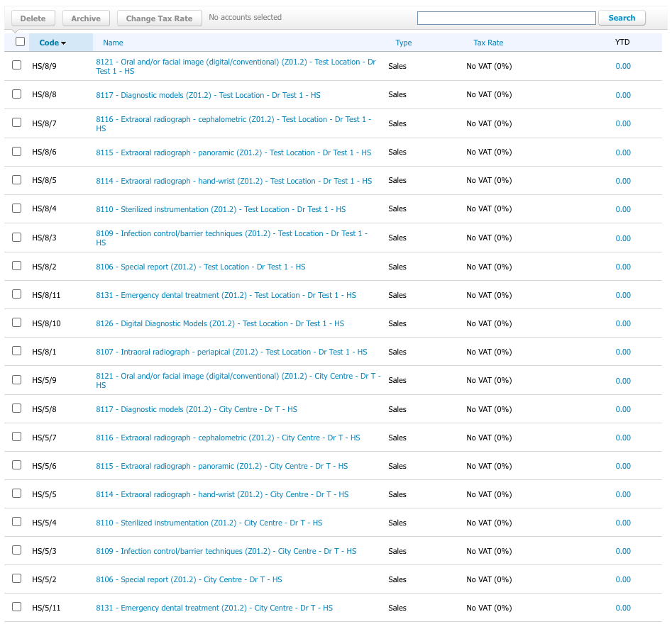Check the checkbox for account HS/8/9

[x=16, y=65]
